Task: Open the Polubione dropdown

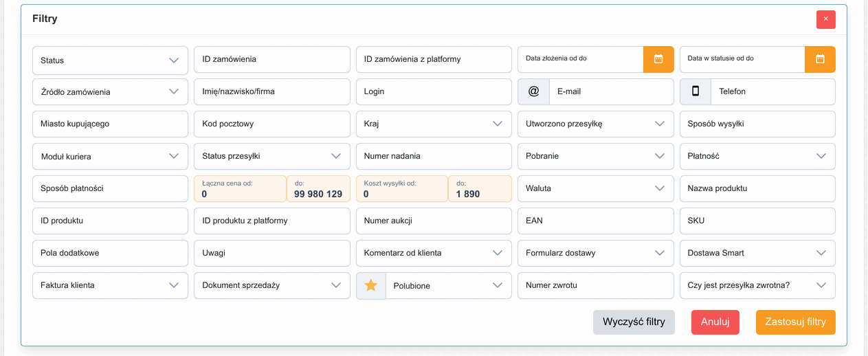Action: coord(449,285)
